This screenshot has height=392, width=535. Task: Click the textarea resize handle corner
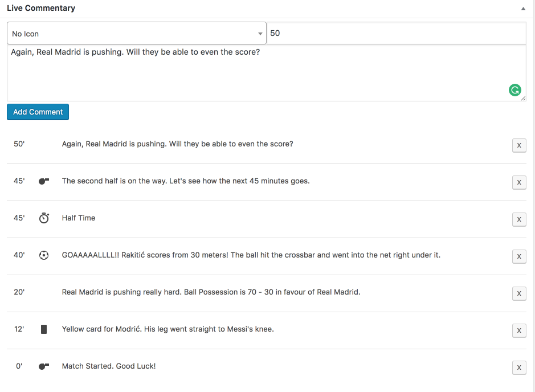[524, 99]
